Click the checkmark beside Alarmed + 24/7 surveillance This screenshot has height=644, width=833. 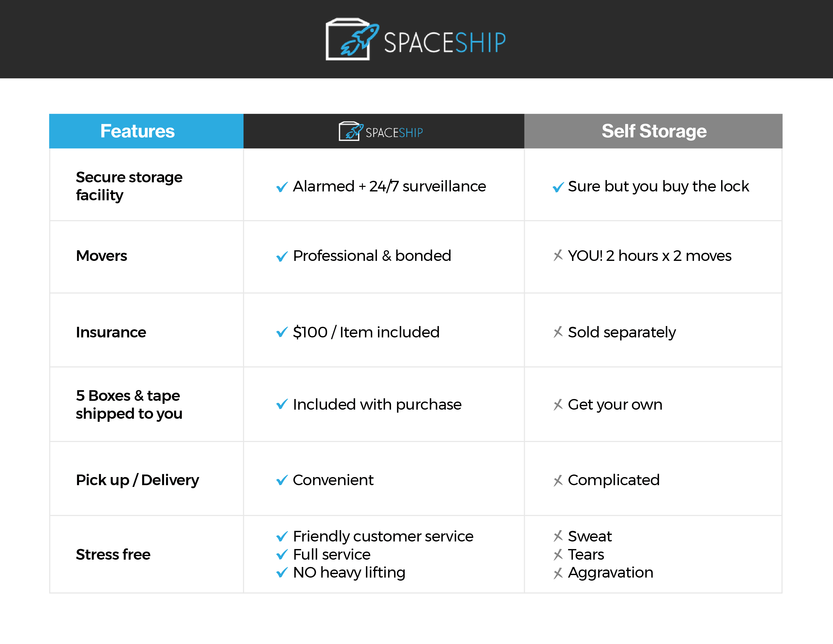point(282,187)
